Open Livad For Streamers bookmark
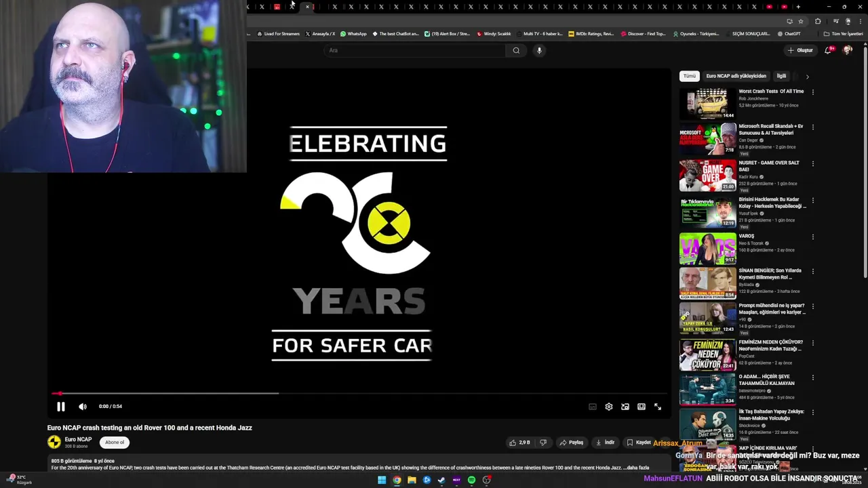Viewport: 868px width, 488px height. click(x=278, y=34)
